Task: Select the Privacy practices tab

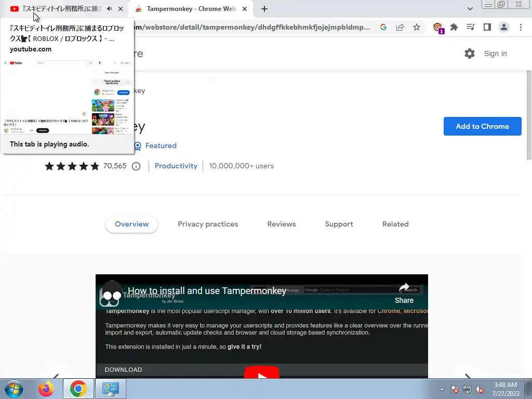Action: click(x=208, y=224)
